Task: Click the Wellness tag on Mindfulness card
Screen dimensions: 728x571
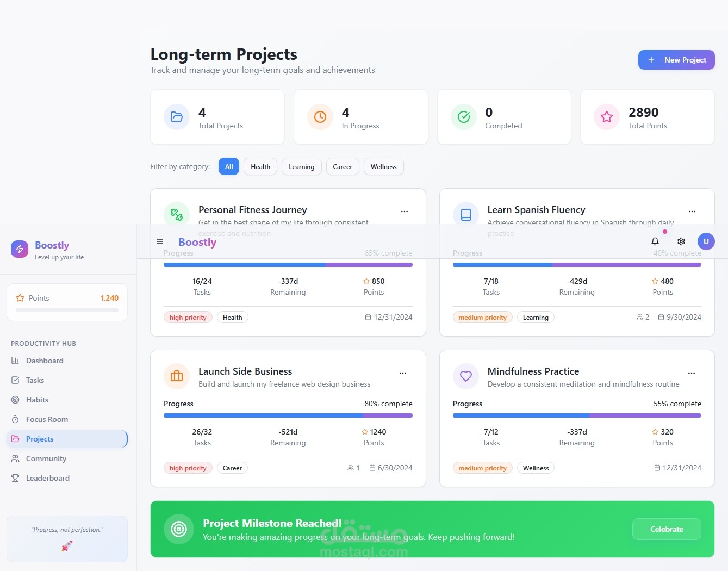Action: click(536, 468)
